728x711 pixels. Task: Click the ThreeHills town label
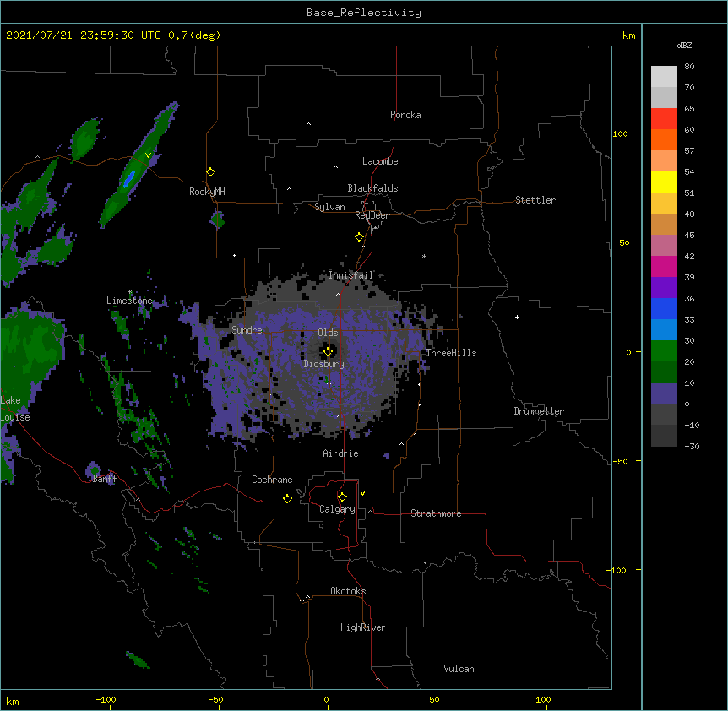tap(451, 353)
